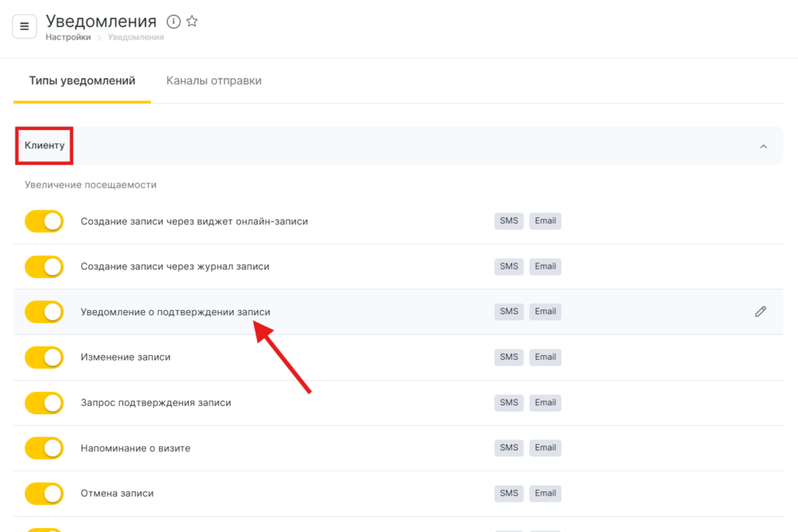Image resolution: width=798 pixels, height=532 pixels.
Task: Collapse the Клиенту section chevron
Action: pyautogui.click(x=764, y=146)
